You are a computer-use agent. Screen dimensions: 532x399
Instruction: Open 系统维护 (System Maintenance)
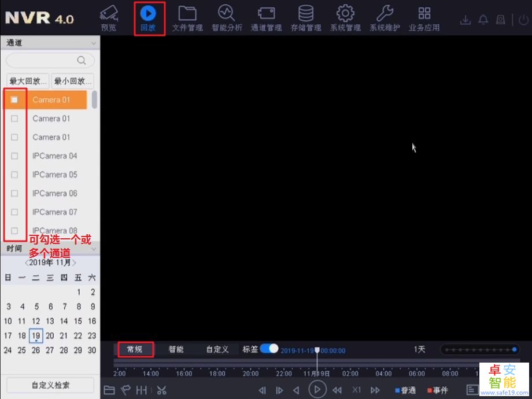[x=385, y=17]
